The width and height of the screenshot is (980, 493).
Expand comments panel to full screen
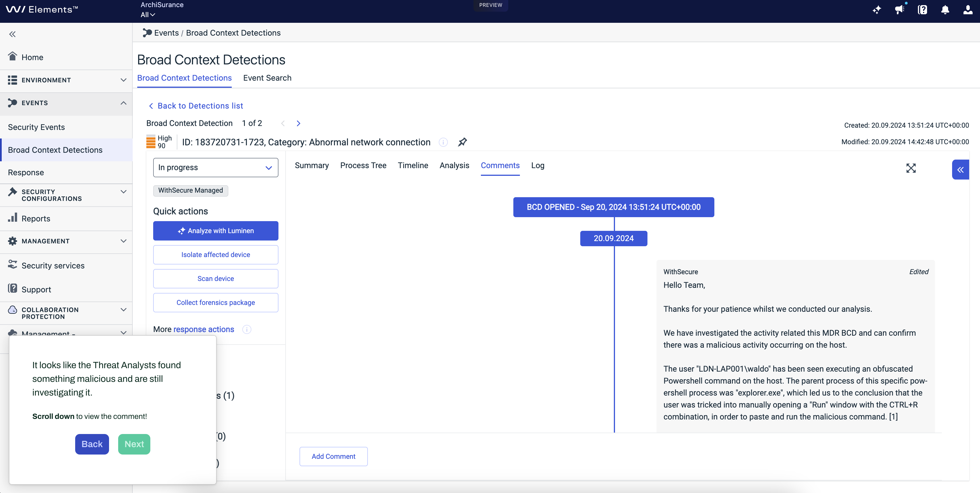click(911, 168)
